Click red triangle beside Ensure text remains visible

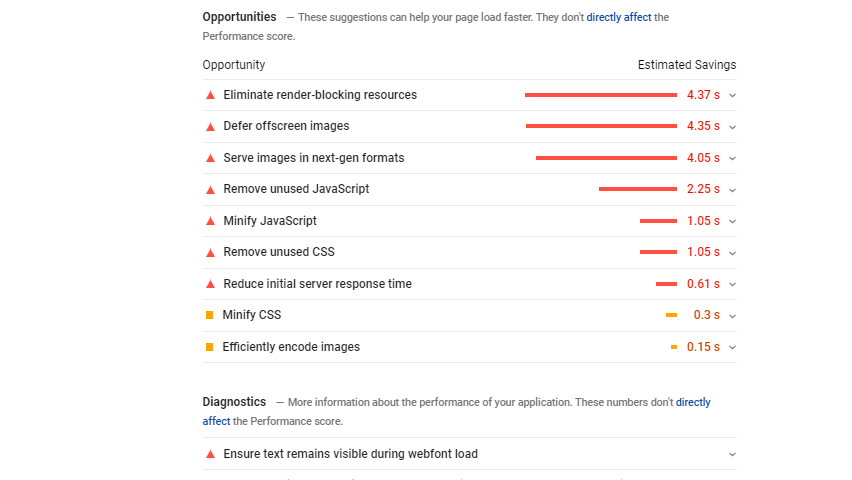210,454
